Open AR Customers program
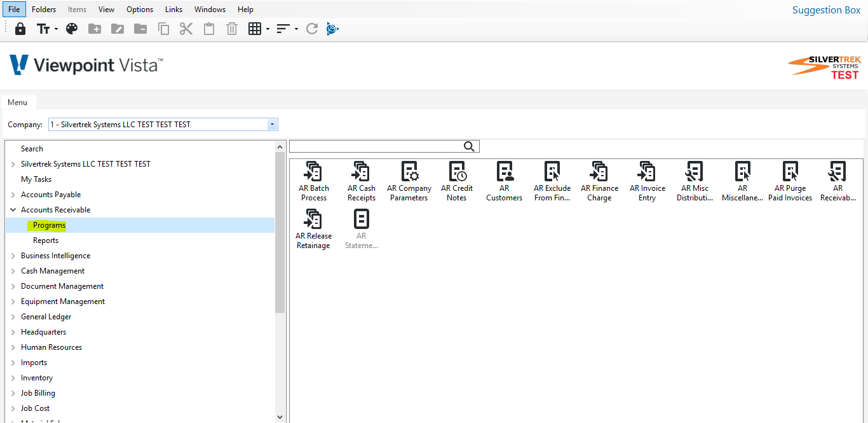 click(x=505, y=182)
